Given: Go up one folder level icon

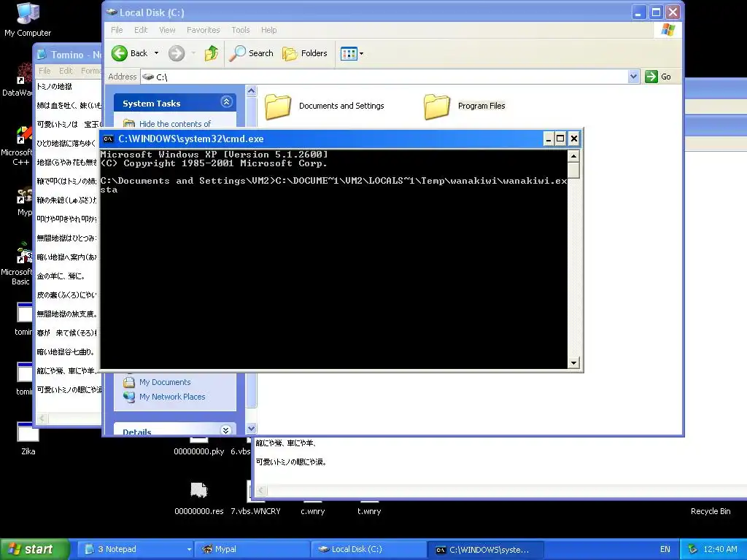Looking at the screenshot, I should tap(212, 53).
